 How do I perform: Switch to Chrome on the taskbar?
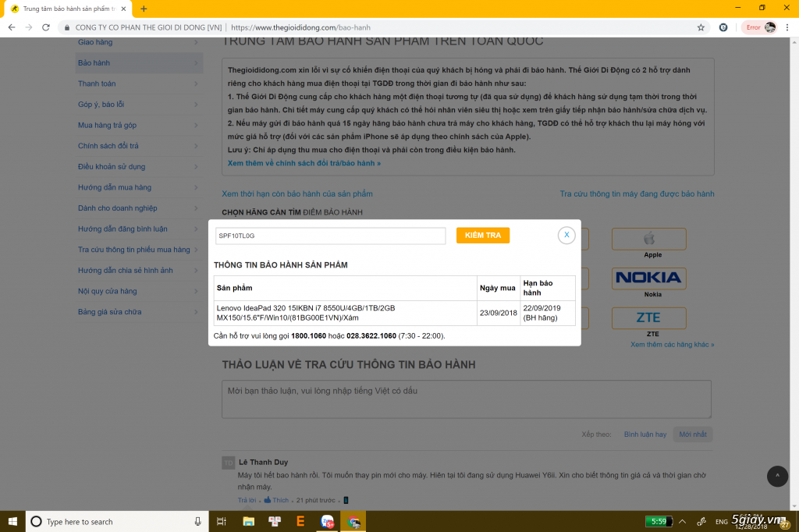click(353, 521)
